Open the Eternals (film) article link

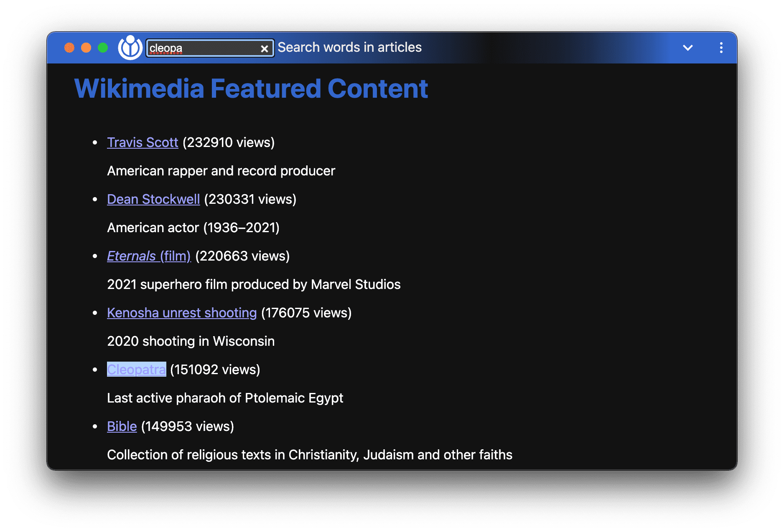coord(148,256)
